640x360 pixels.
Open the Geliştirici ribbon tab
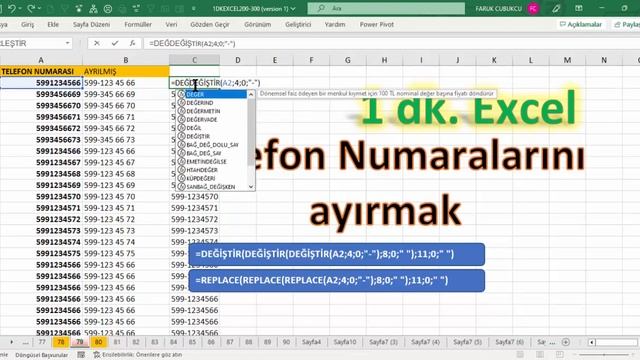[298, 24]
